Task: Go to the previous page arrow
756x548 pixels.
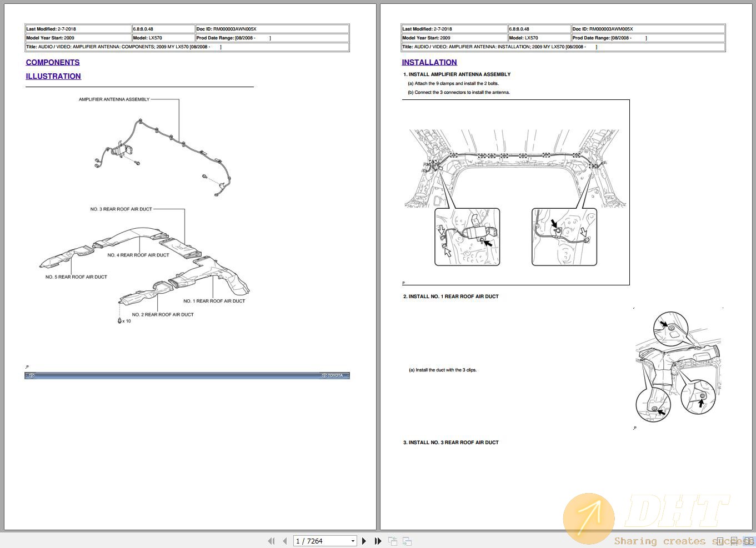Action: click(x=285, y=541)
